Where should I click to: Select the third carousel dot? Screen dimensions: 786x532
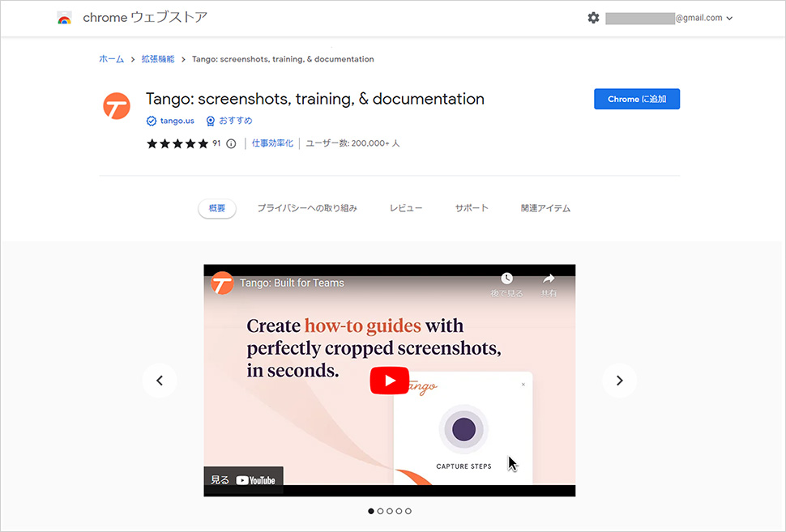pos(390,511)
